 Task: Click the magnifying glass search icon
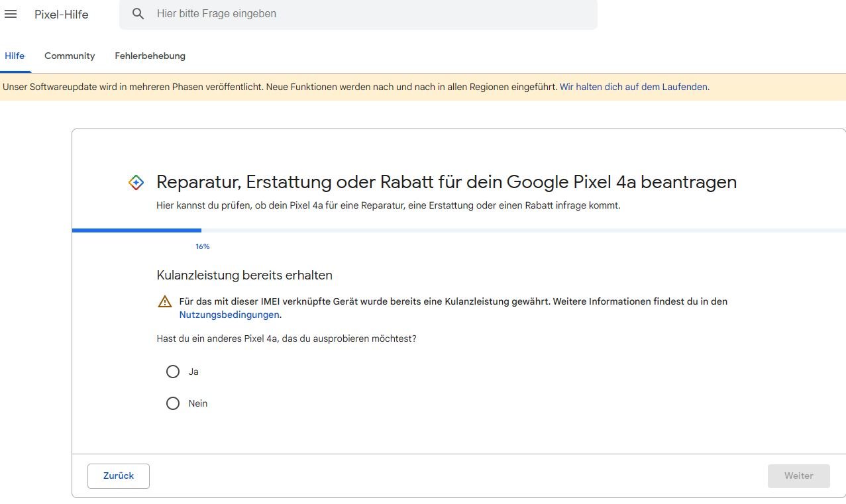click(138, 14)
